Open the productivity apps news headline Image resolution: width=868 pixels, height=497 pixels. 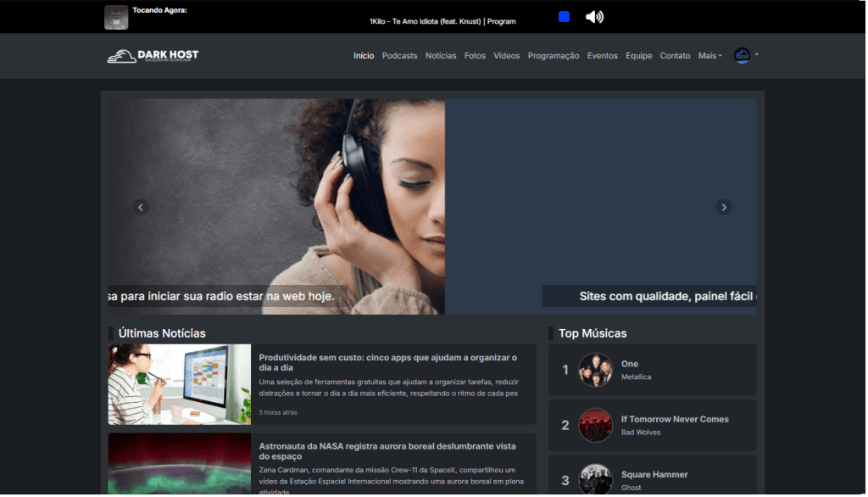pyautogui.click(x=387, y=362)
